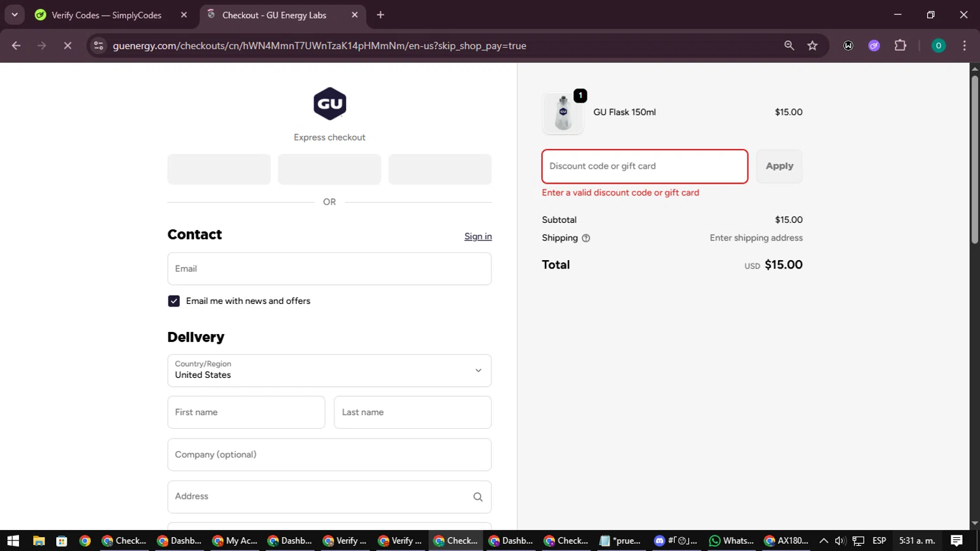Click the page vertical scrollbar thumb
The image size is (980, 551).
(975, 160)
